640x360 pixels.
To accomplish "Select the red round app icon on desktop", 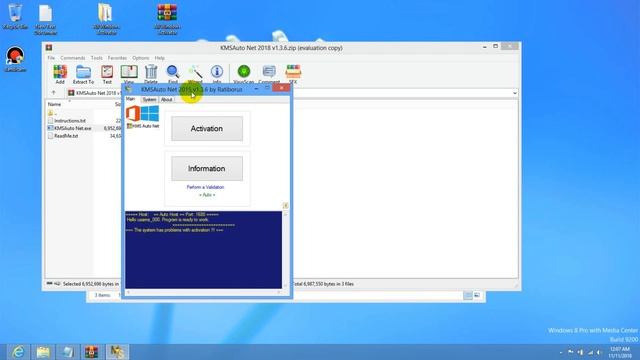I will pyautogui.click(x=16, y=60).
